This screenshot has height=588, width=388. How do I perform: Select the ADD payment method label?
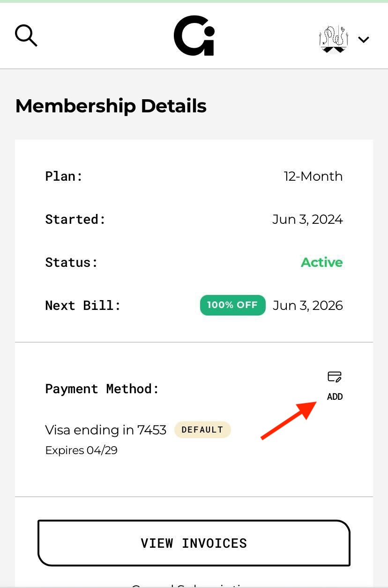[335, 397]
